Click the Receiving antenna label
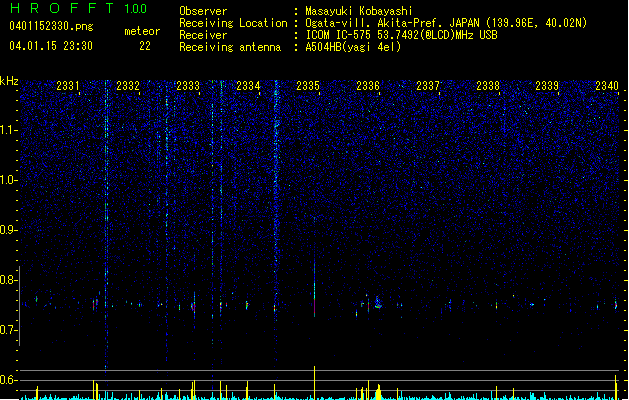 (230, 47)
